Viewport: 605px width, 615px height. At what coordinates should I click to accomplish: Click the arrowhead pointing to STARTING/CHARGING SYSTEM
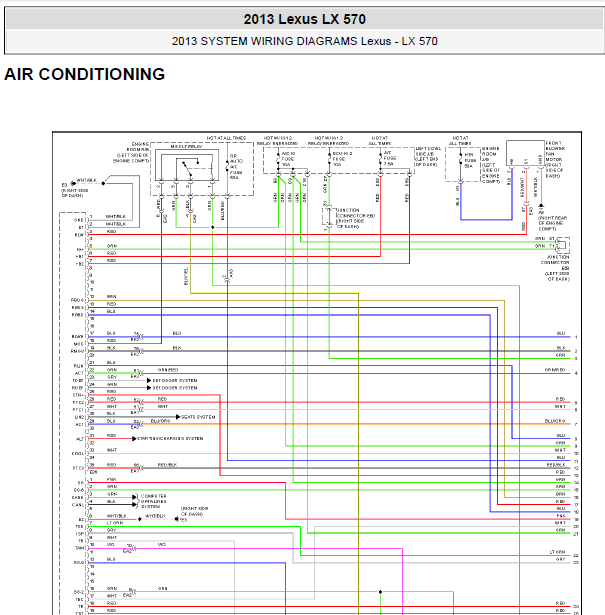134,439
